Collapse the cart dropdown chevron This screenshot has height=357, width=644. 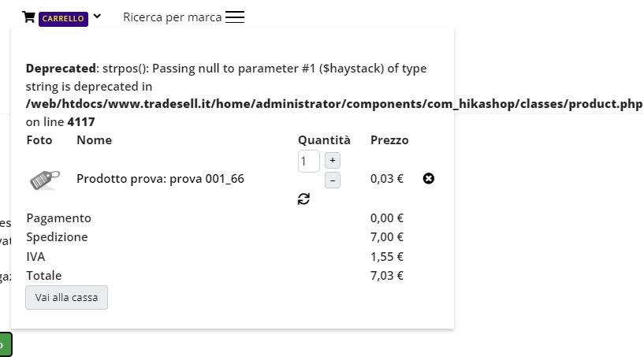[97, 17]
